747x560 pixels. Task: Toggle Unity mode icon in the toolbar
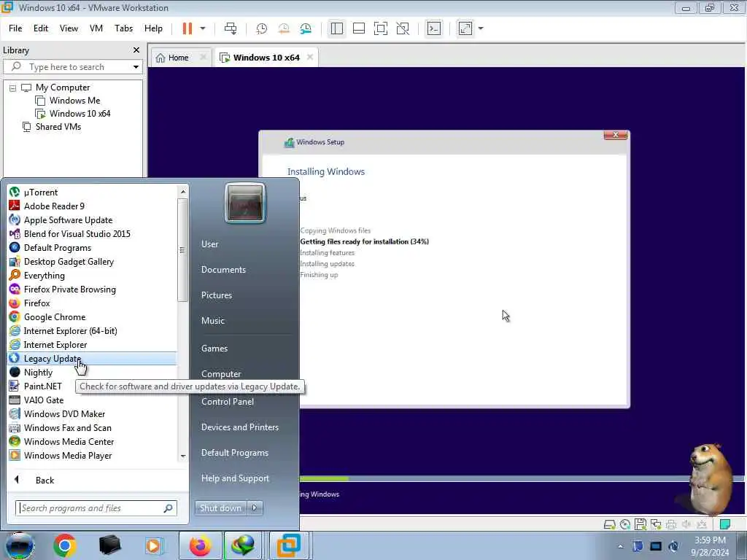click(x=403, y=28)
